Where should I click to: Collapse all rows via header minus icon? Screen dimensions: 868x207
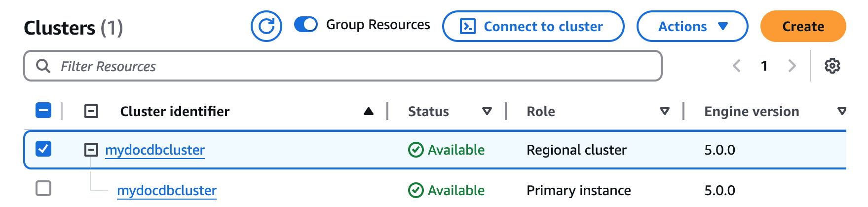(91, 111)
